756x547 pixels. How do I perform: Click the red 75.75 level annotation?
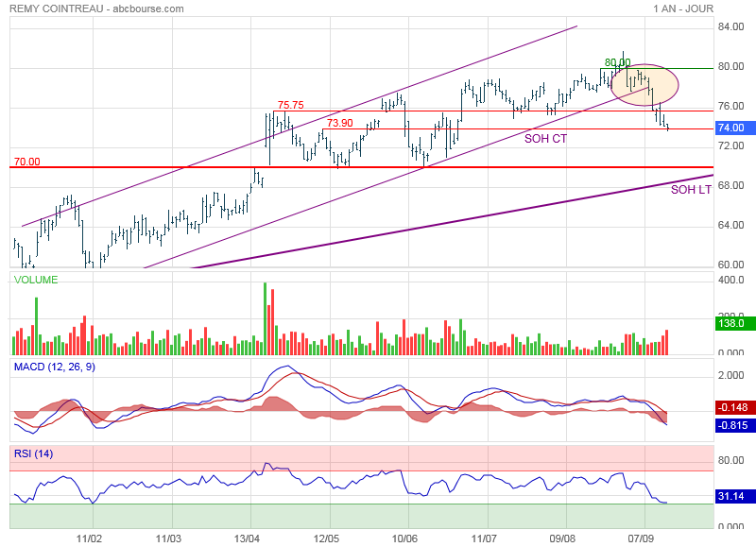click(291, 105)
